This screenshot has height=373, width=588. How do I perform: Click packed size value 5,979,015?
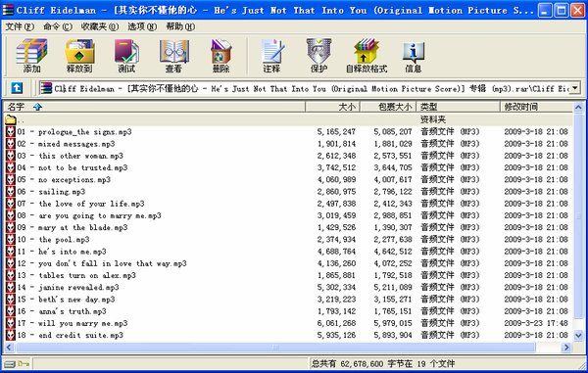393,323
